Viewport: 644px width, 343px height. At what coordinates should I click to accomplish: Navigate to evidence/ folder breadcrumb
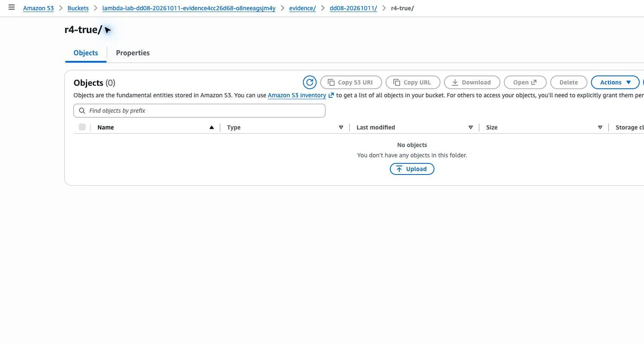303,8
